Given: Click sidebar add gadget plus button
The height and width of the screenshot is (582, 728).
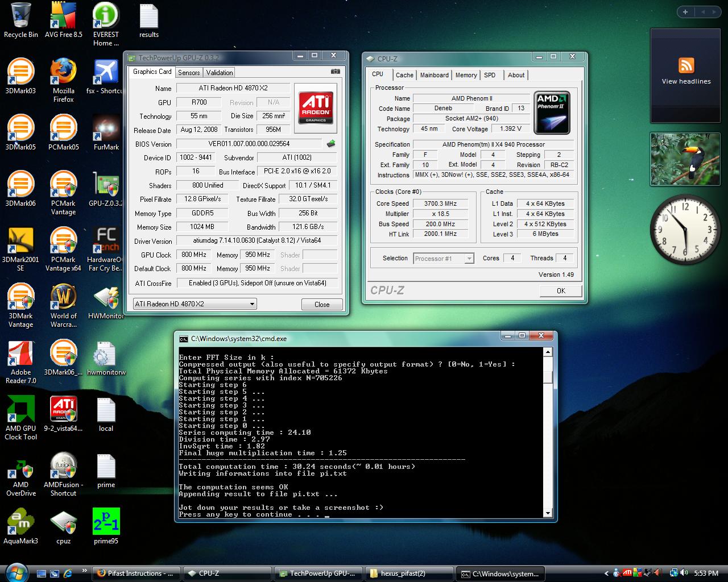Looking at the screenshot, I should 685,12.
